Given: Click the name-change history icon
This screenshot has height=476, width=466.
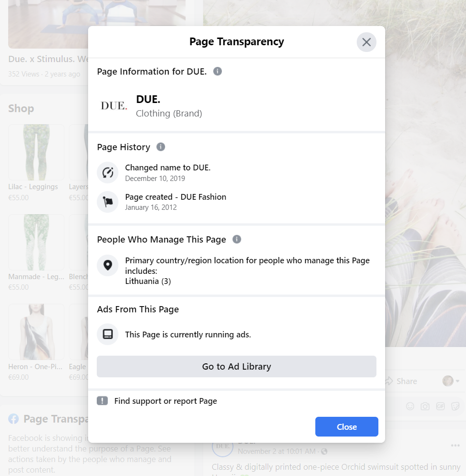Looking at the screenshot, I should (x=107, y=173).
